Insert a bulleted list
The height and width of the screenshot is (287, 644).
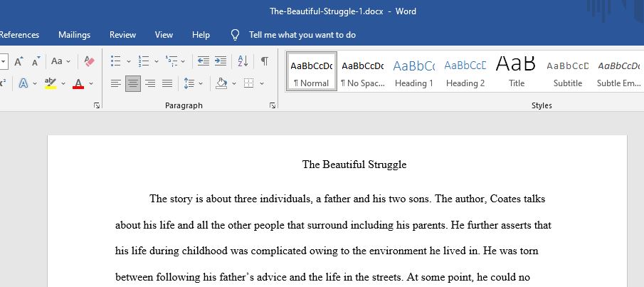click(x=116, y=62)
